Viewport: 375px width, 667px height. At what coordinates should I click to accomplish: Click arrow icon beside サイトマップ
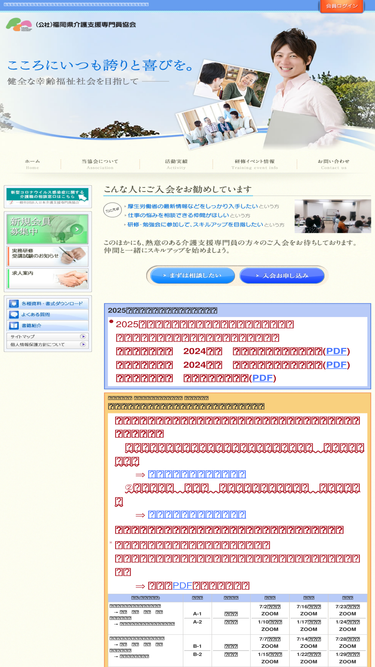(x=83, y=336)
